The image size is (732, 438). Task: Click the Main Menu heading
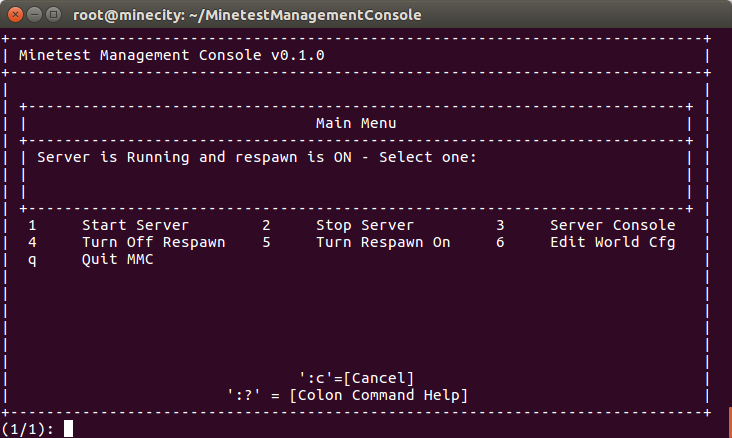[356, 123]
